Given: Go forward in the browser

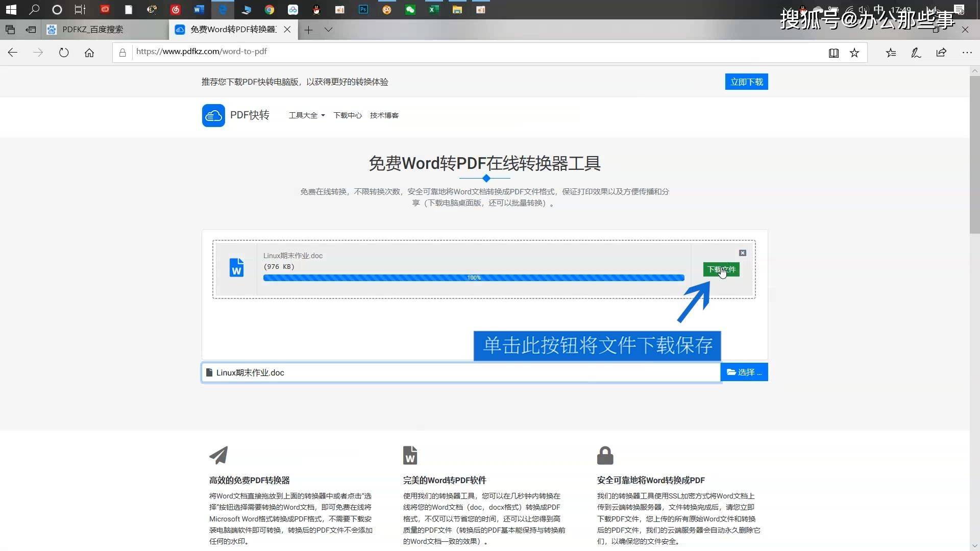Looking at the screenshot, I should (x=38, y=53).
